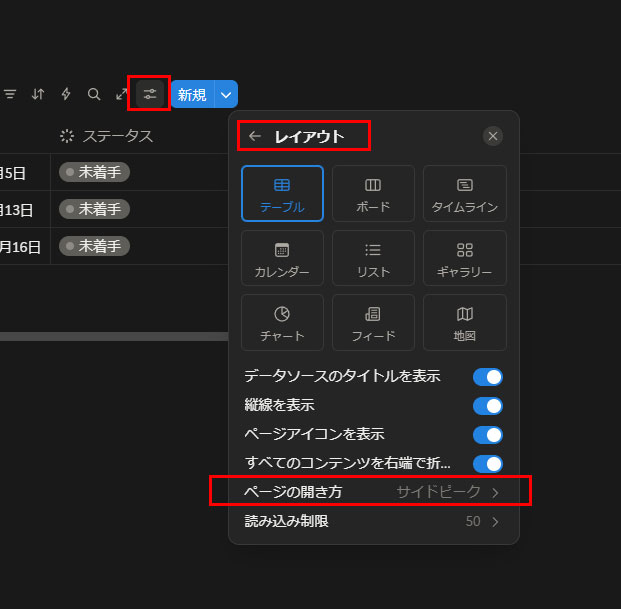Click the filter icon in toolbar
The image size is (621, 609).
(10, 94)
